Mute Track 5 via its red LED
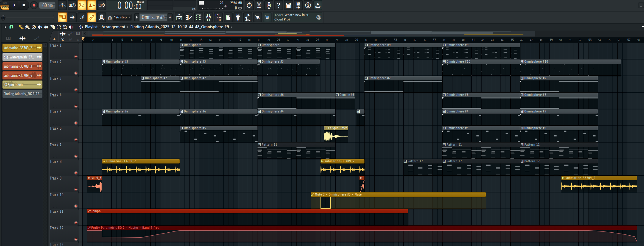This screenshot has height=246, width=644. [76, 123]
